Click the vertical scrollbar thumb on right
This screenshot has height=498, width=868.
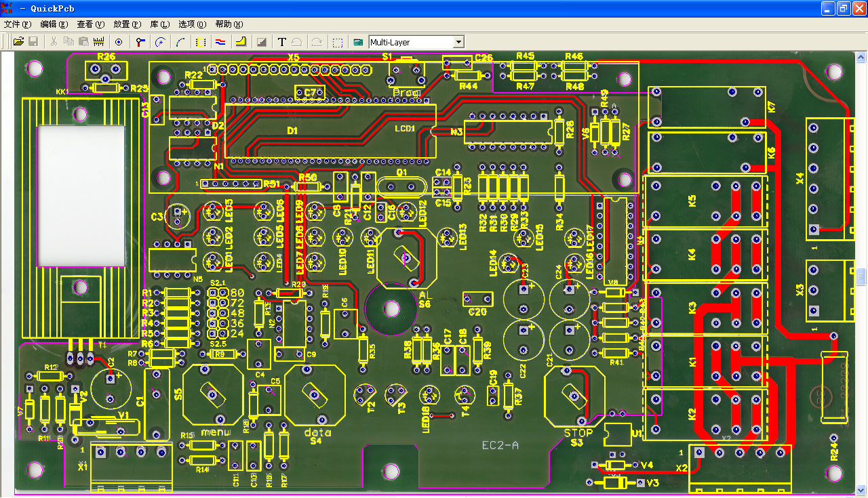point(862,277)
